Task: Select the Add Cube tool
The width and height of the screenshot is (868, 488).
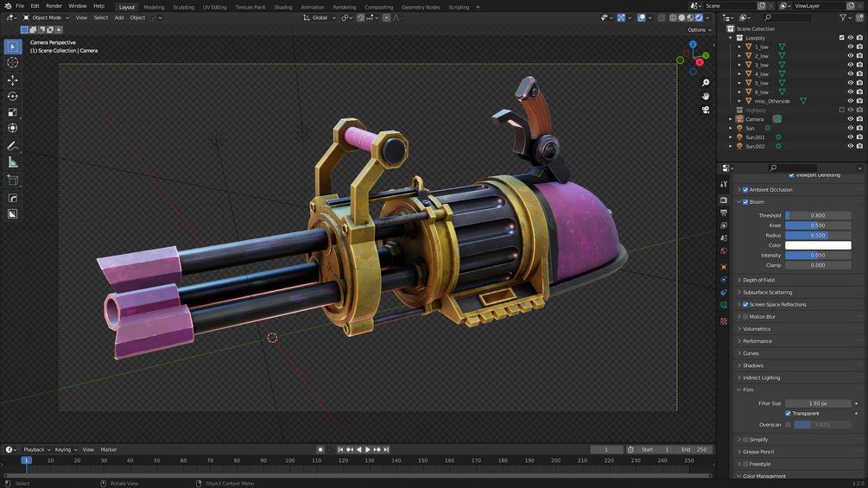Action: click(x=13, y=181)
